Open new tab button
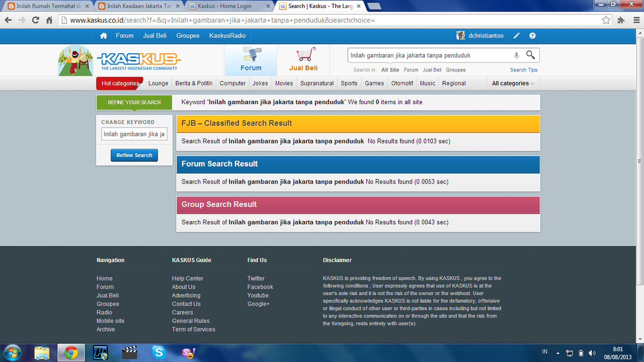The image size is (644, 362). (x=374, y=6)
